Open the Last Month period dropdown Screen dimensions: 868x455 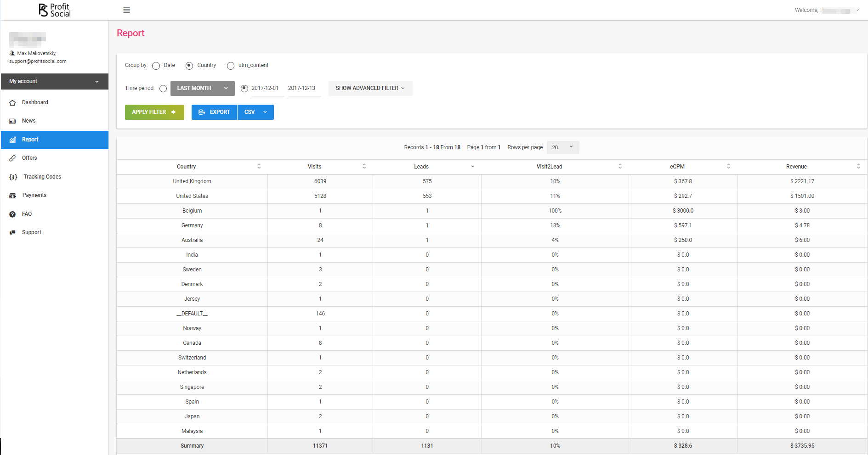pyautogui.click(x=202, y=88)
